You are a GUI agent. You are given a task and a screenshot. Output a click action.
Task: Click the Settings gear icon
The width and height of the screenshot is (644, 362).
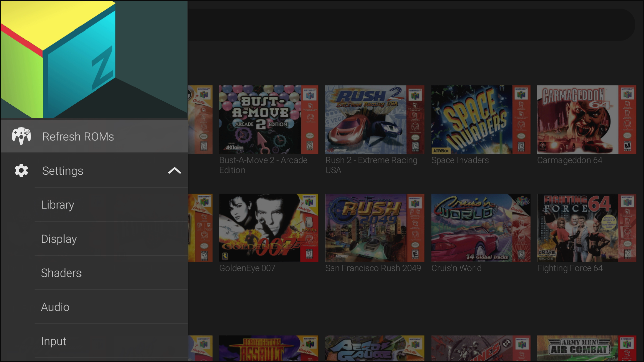point(21,171)
